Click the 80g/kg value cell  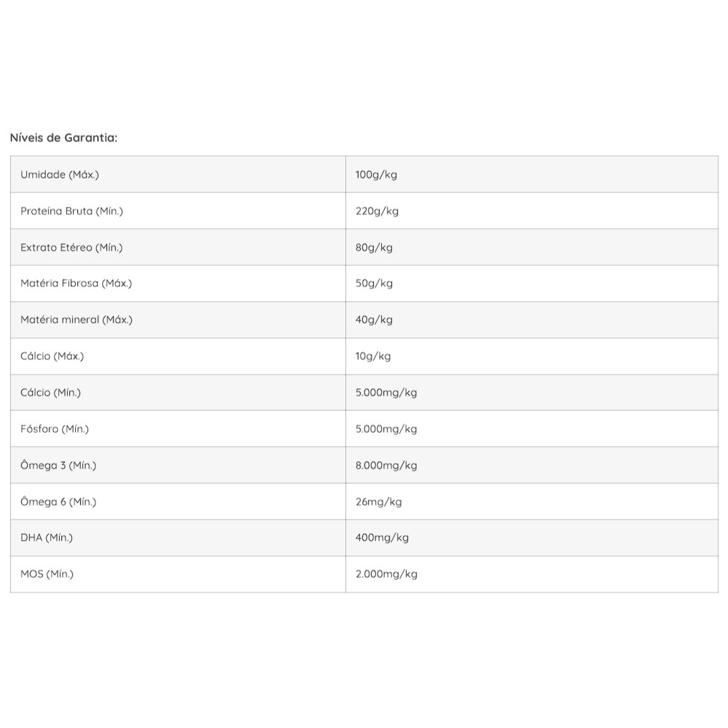tap(374, 248)
